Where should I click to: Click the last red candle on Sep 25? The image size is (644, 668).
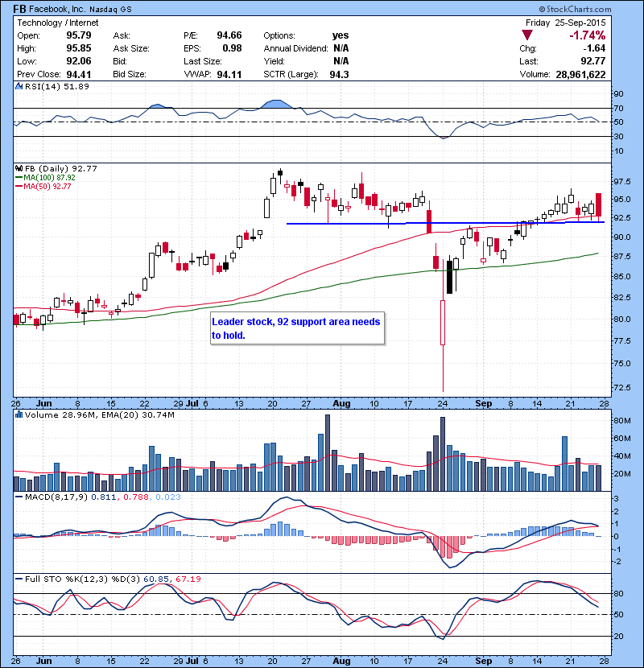(x=598, y=204)
